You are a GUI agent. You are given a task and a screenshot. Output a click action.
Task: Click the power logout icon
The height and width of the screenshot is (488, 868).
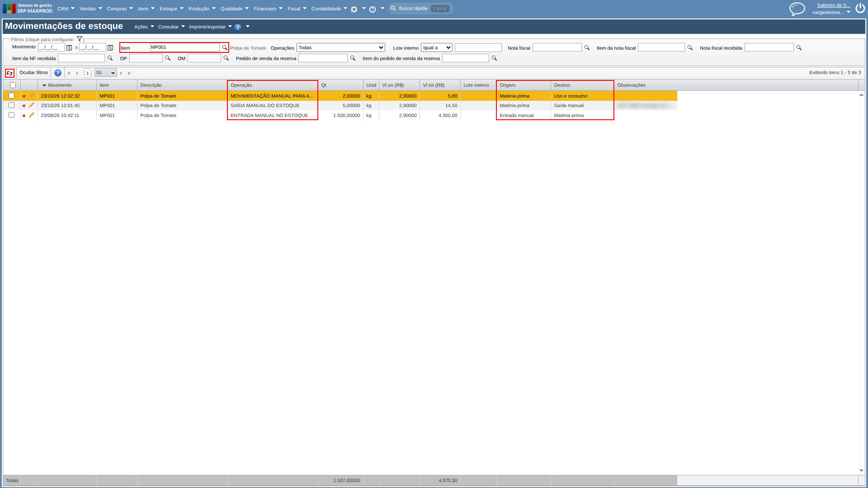tap(860, 8)
